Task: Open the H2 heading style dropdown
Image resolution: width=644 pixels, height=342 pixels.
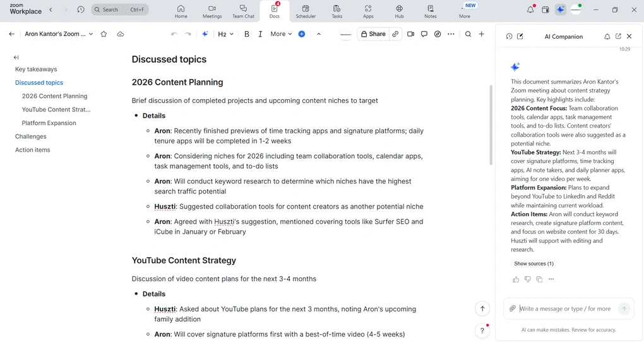Action: point(225,34)
